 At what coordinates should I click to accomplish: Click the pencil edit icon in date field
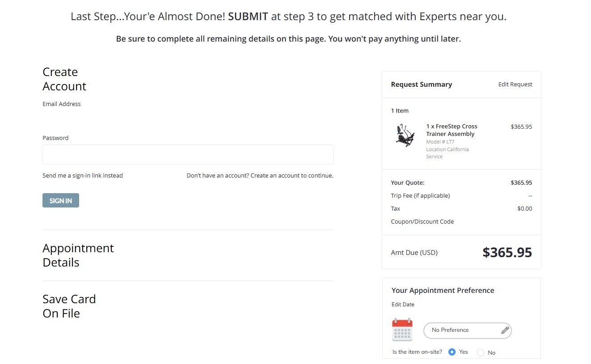[x=505, y=330]
